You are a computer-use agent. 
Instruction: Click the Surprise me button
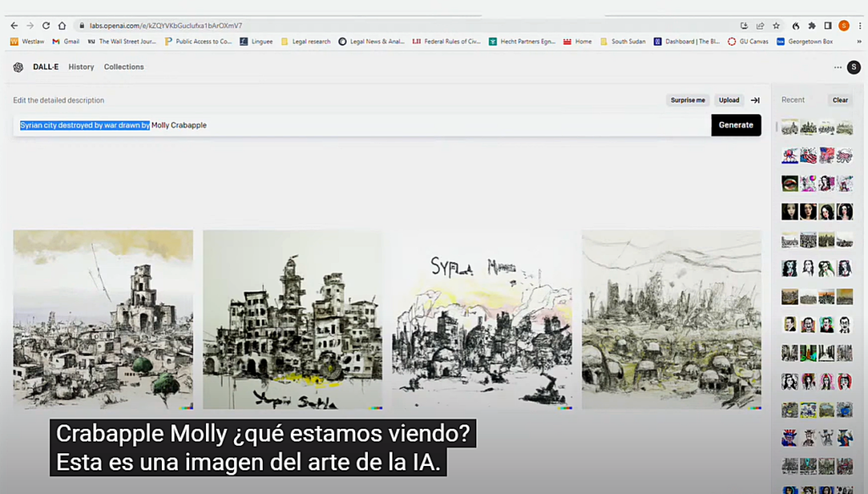coord(688,100)
